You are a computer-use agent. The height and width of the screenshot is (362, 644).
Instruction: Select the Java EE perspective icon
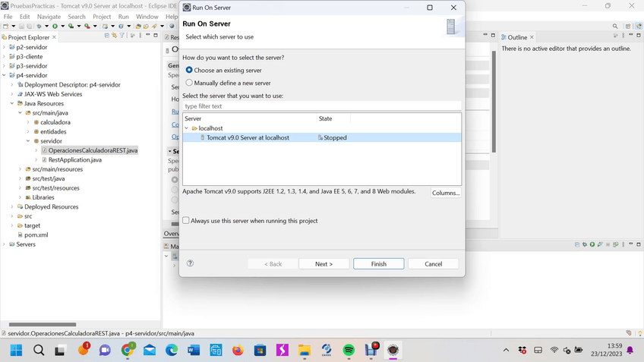click(x=639, y=27)
